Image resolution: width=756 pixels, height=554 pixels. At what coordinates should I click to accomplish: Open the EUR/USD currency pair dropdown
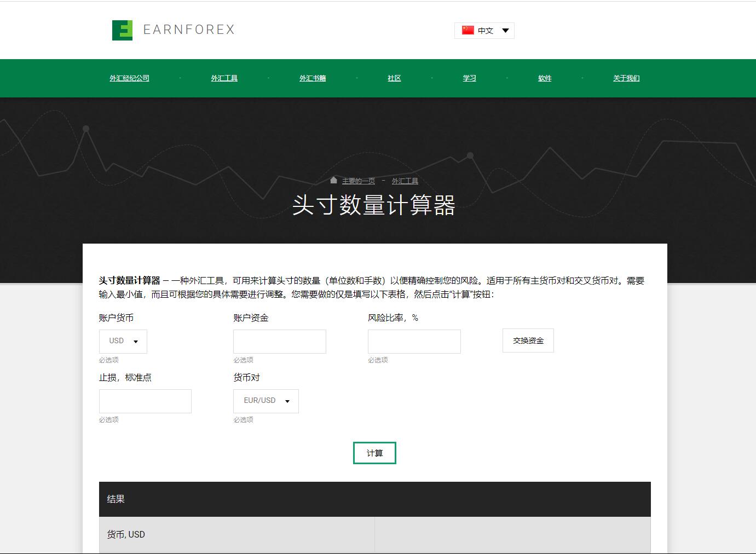pyautogui.click(x=266, y=401)
